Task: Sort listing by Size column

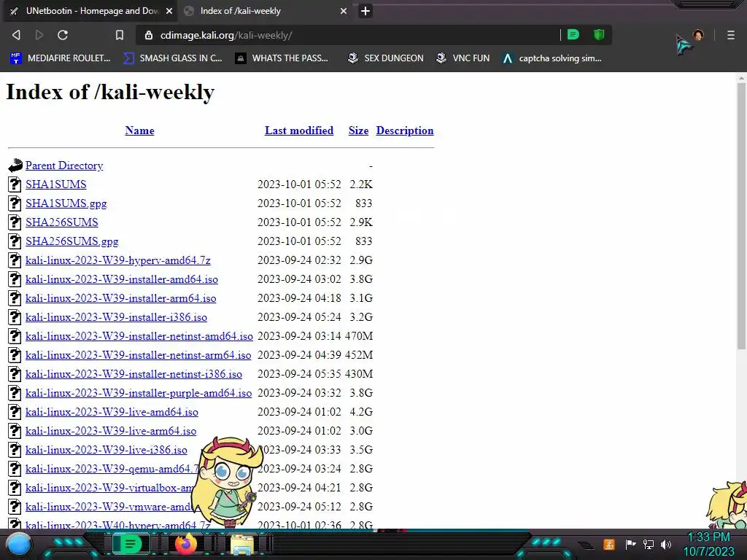Action: click(x=358, y=131)
